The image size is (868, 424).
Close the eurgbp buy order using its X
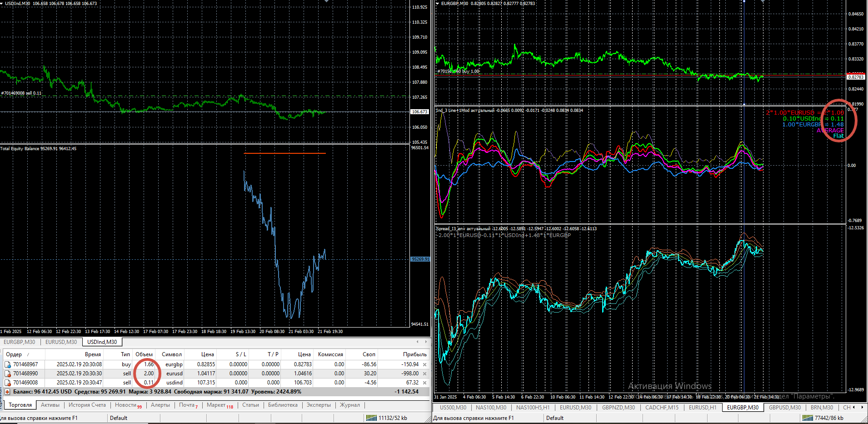point(424,364)
